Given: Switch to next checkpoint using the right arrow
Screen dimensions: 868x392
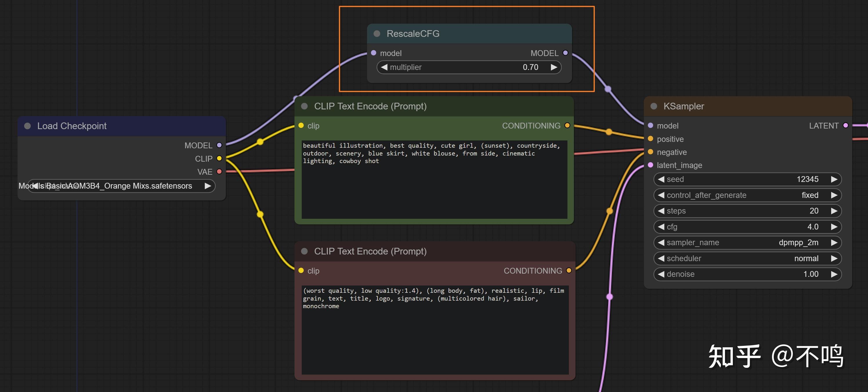Looking at the screenshot, I should pos(207,186).
